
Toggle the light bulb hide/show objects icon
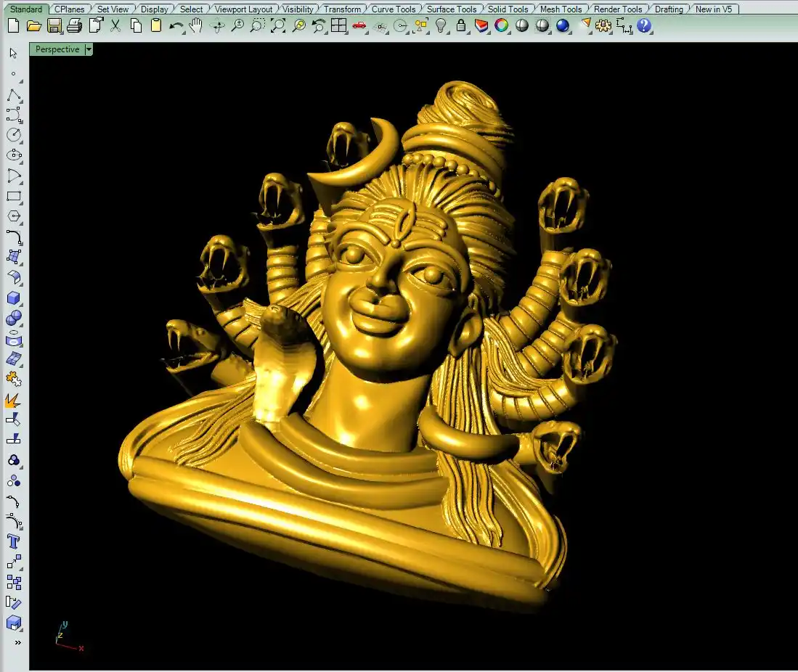pos(441,25)
